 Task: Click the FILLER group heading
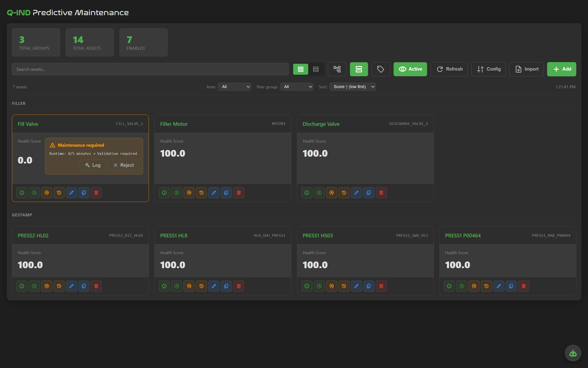pyautogui.click(x=19, y=103)
